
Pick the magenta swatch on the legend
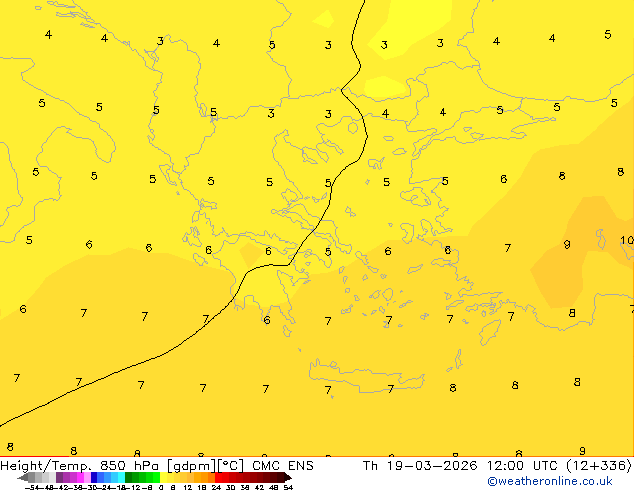coord(80,478)
